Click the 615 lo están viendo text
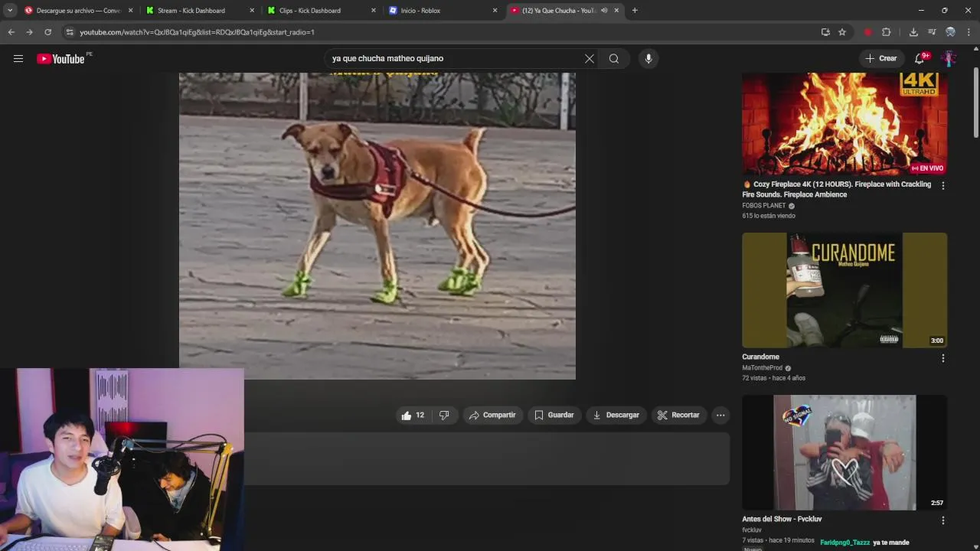 (769, 216)
